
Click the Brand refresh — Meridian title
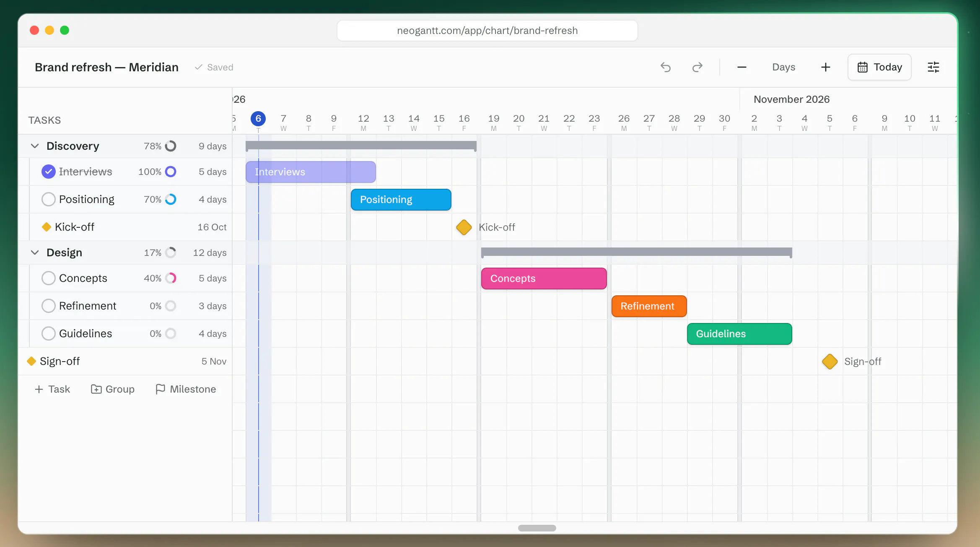pos(106,67)
